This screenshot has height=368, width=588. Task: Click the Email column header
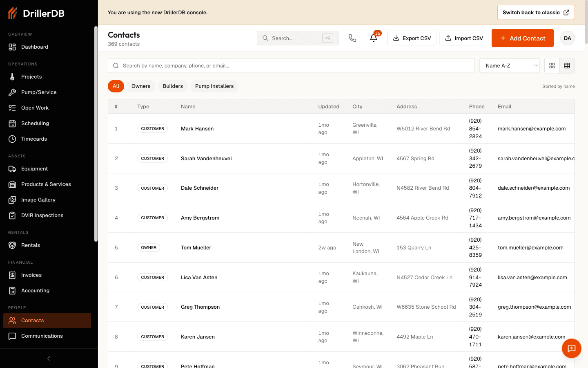coord(504,107)
